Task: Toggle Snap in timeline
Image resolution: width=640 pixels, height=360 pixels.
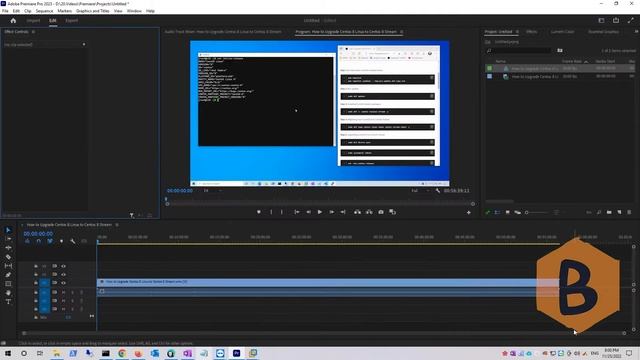Action: pos(38,241)
